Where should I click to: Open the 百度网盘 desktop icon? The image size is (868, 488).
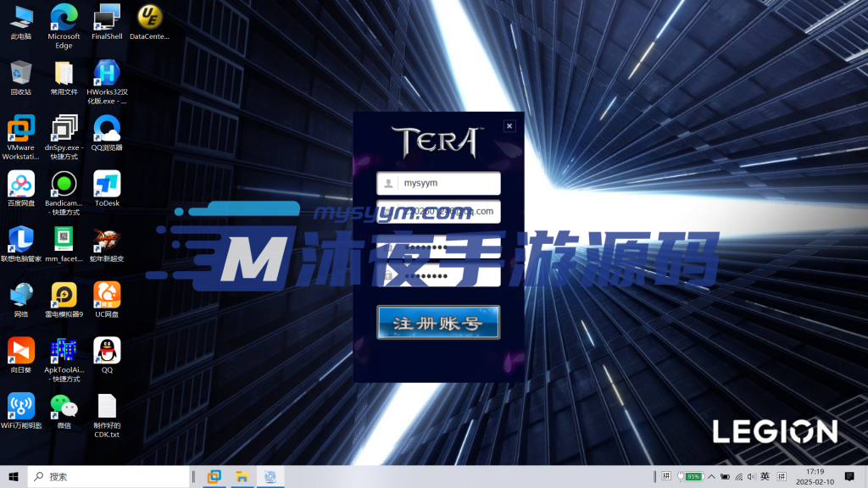pos(21,184)
